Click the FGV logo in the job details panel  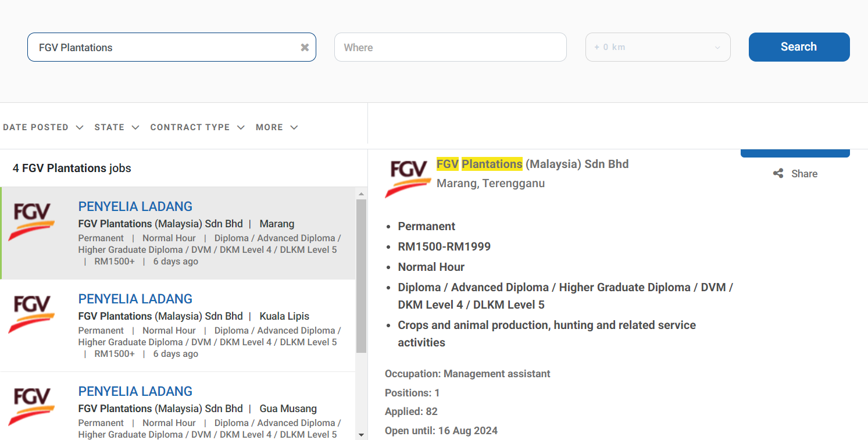(x=408, y=178)
